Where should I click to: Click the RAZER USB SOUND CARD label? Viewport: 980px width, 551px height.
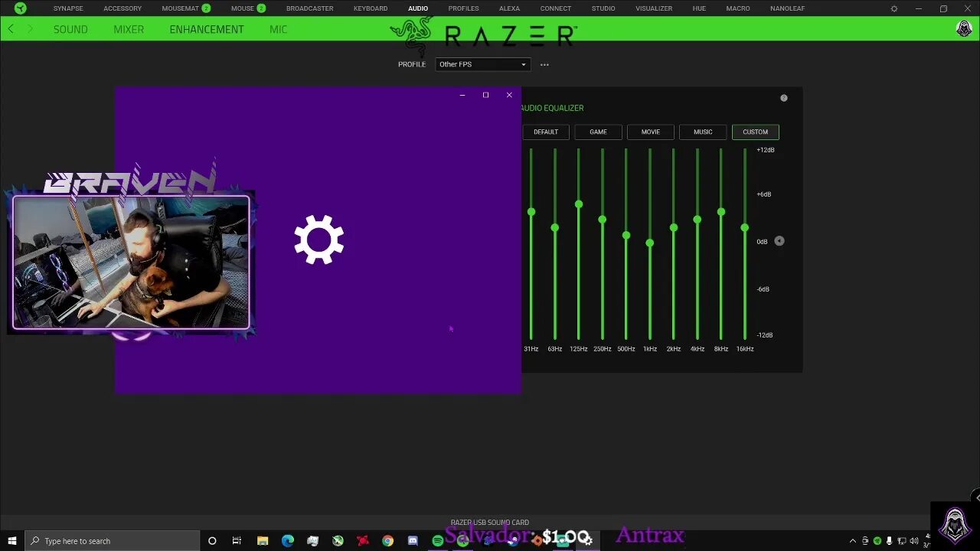490,523
